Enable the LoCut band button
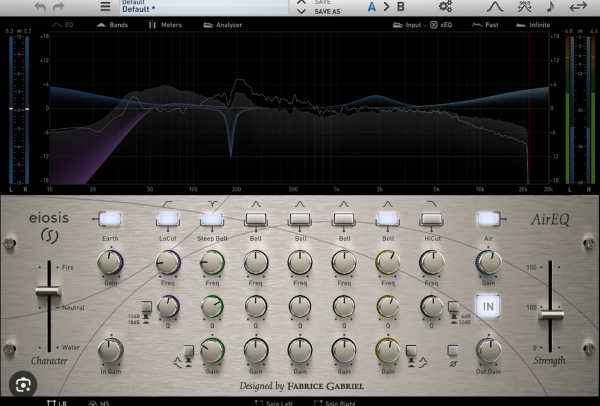 tap(167, 218)
